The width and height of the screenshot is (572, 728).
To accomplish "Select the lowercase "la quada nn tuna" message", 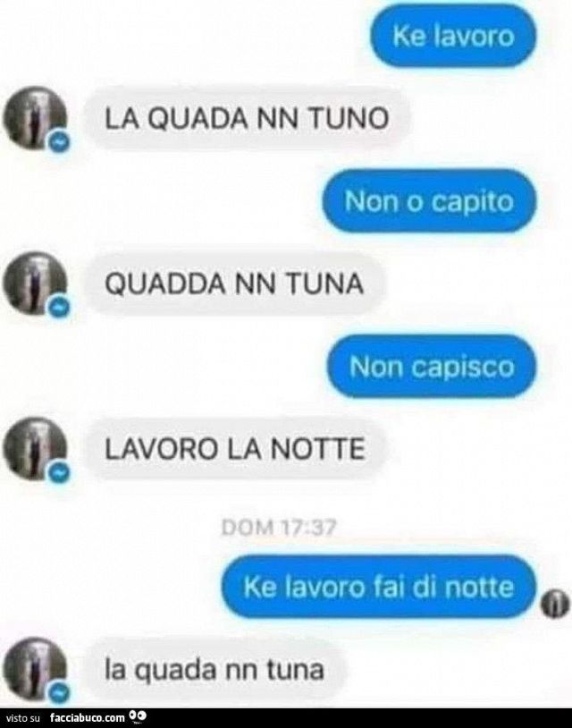I will click(x=214, y=670).
